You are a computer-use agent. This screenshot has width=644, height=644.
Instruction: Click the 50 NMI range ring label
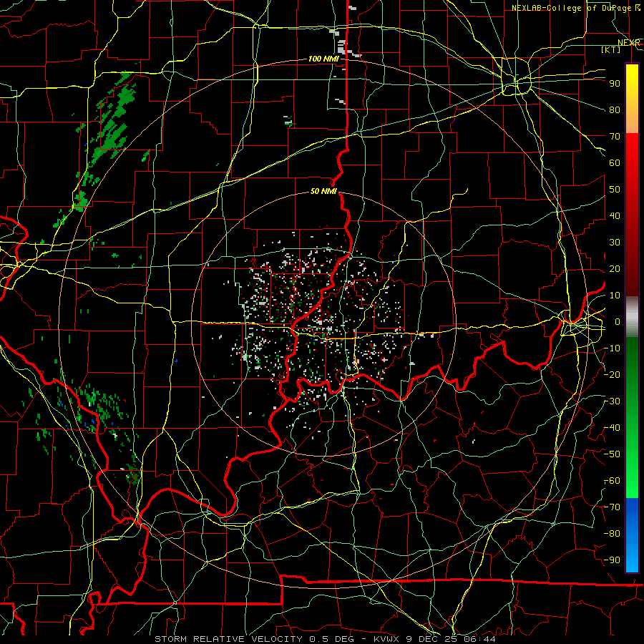(x=323, y=191)
